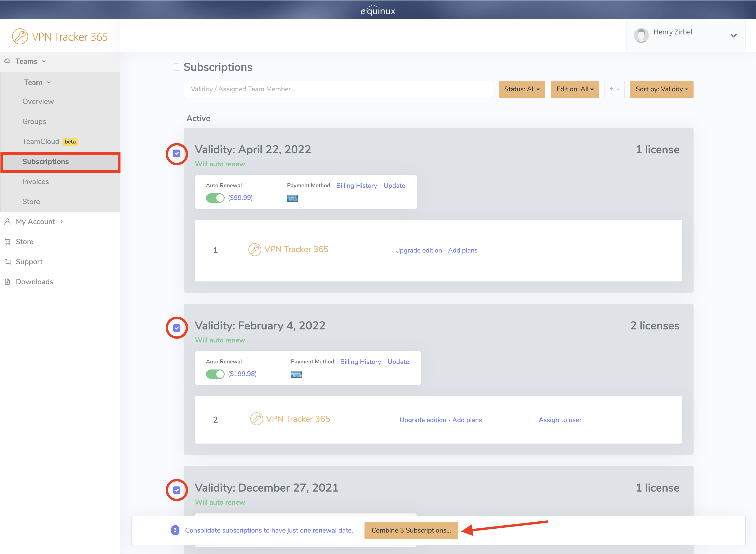
Task: Open Downloads page from sidebar
Action: tap(34, 282)
